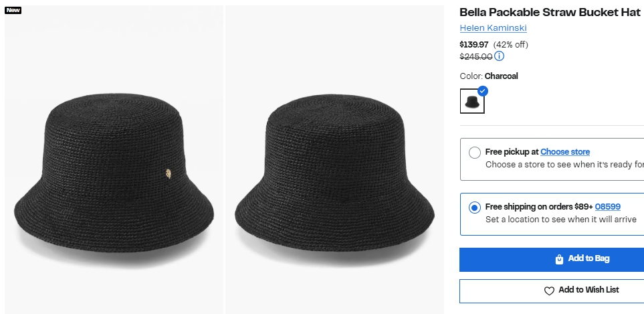Select the Free pickup radio button
Viewport: 644px width, 314px height.
(475, 152)
